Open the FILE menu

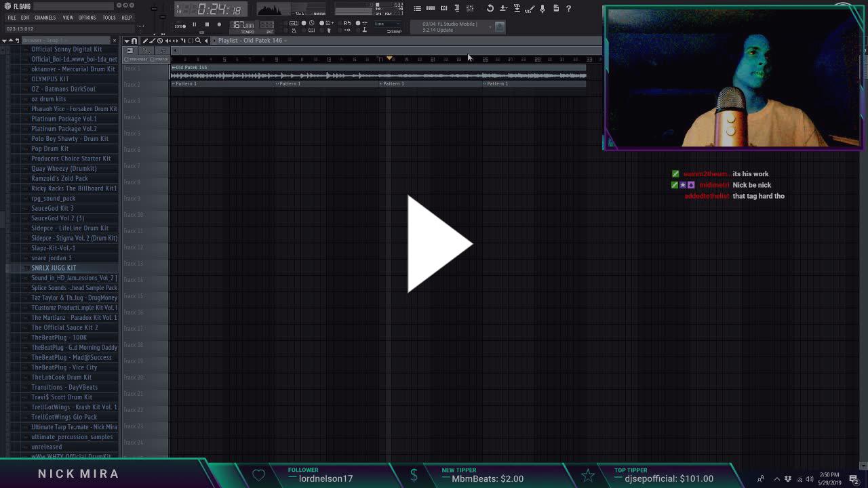click(12, 18)
